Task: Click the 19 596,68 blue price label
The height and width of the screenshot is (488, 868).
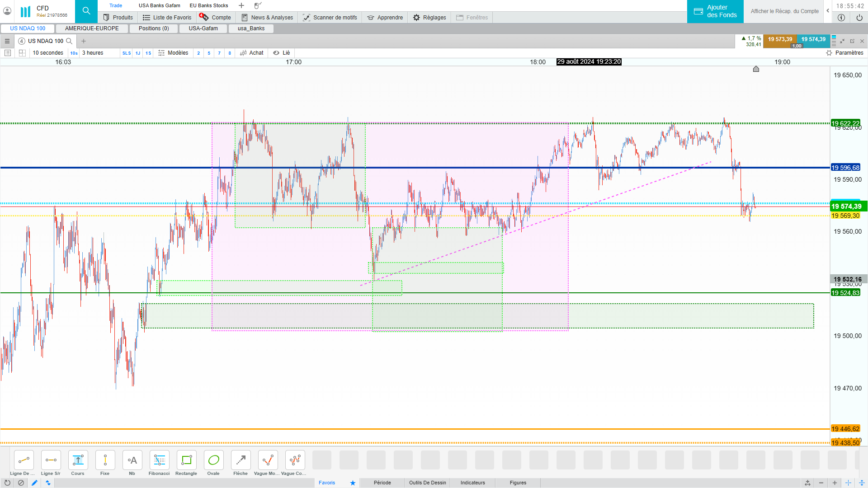Action: [845, 168]
